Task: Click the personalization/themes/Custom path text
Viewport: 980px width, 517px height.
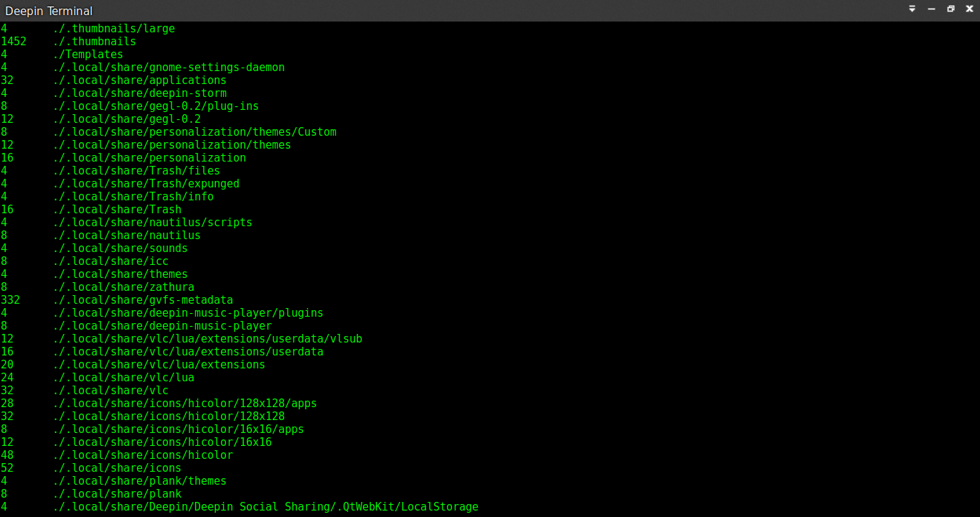Action: coord(195,131)
